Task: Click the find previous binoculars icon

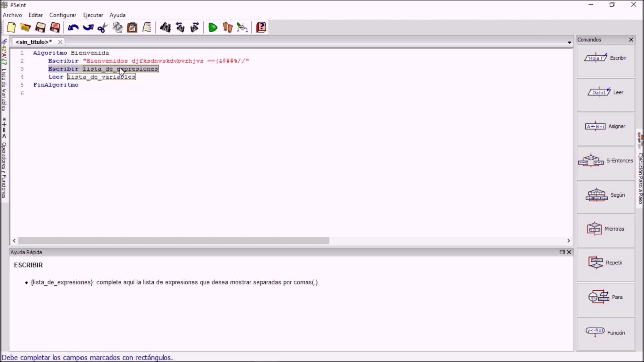Action: (180, 28)
